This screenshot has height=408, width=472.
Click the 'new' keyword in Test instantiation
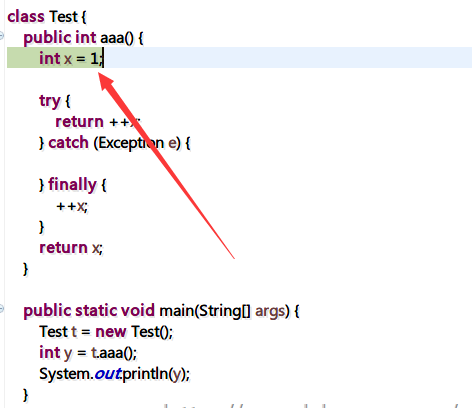coord(111,332)
